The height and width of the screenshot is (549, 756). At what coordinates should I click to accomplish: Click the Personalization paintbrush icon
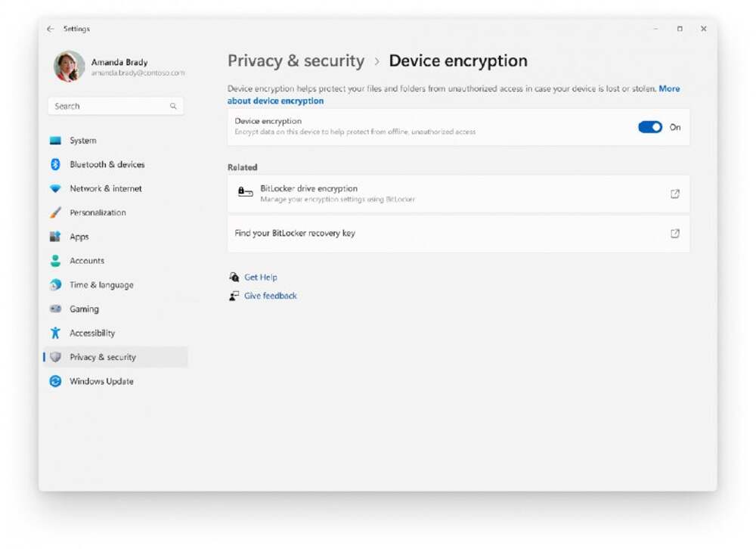[55, 212]
